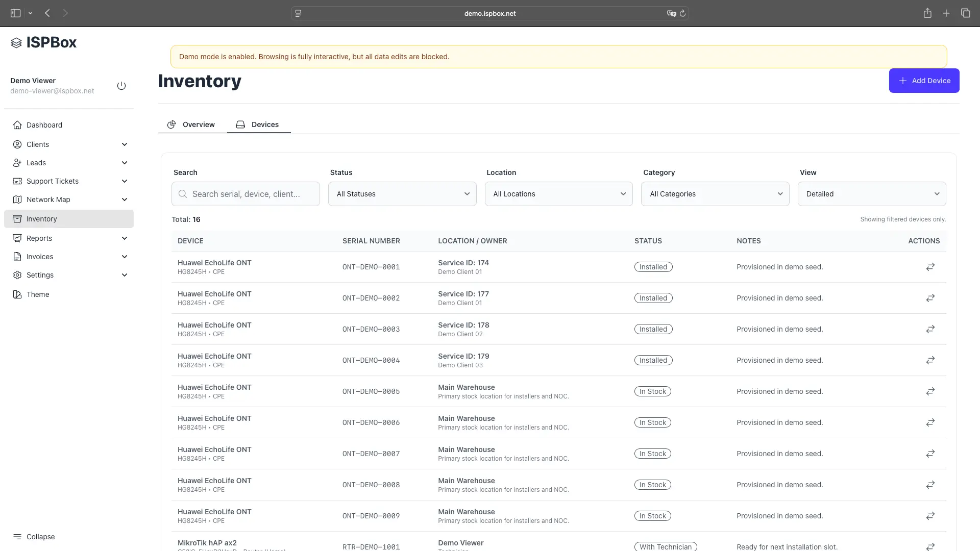The image size is (980, 551).
Task: Click the STATUS column header
Action: (648, 241)
